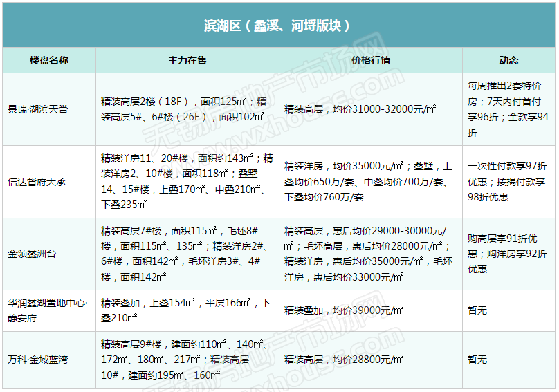This screenshot has height=392, width=559.
Task: Select the 万科·金域蓝湾 property name cell
Action: click(49, 360)
